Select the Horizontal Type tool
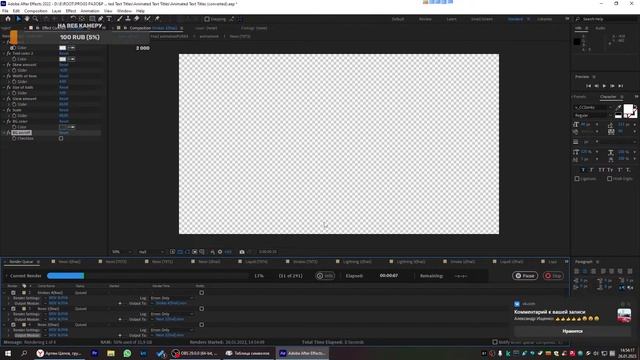 point(109,19)
